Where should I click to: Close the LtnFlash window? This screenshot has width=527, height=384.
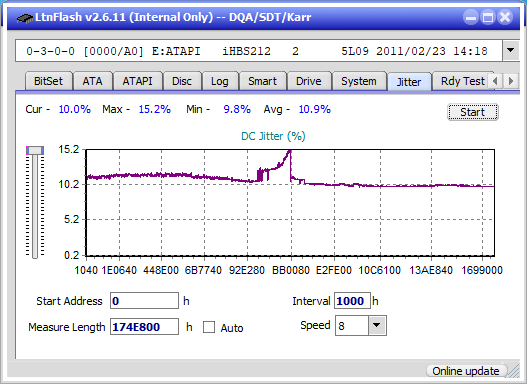tap(505, 17)
